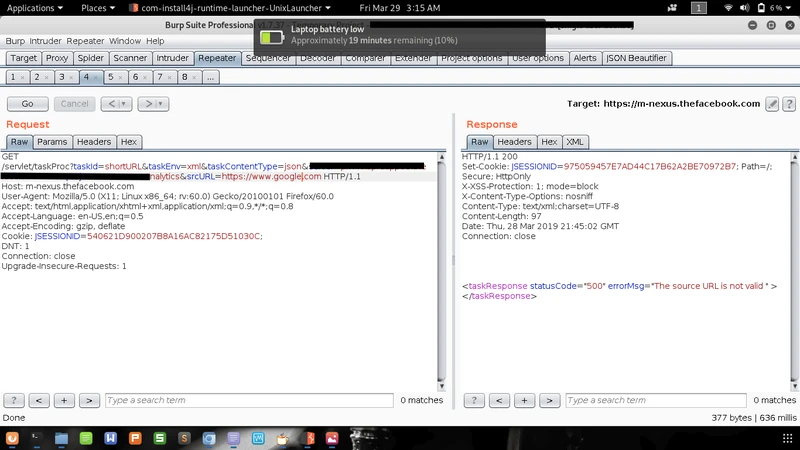Click the response search + options button

(x=524, y=400)
